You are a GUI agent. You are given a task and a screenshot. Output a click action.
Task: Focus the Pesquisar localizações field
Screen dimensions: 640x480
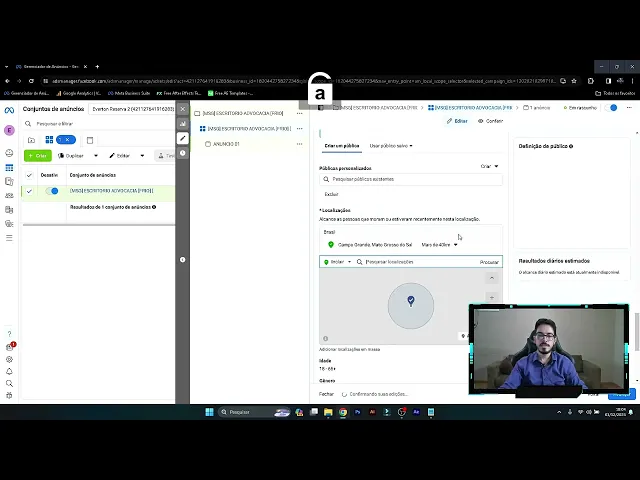tap(417, 262)
